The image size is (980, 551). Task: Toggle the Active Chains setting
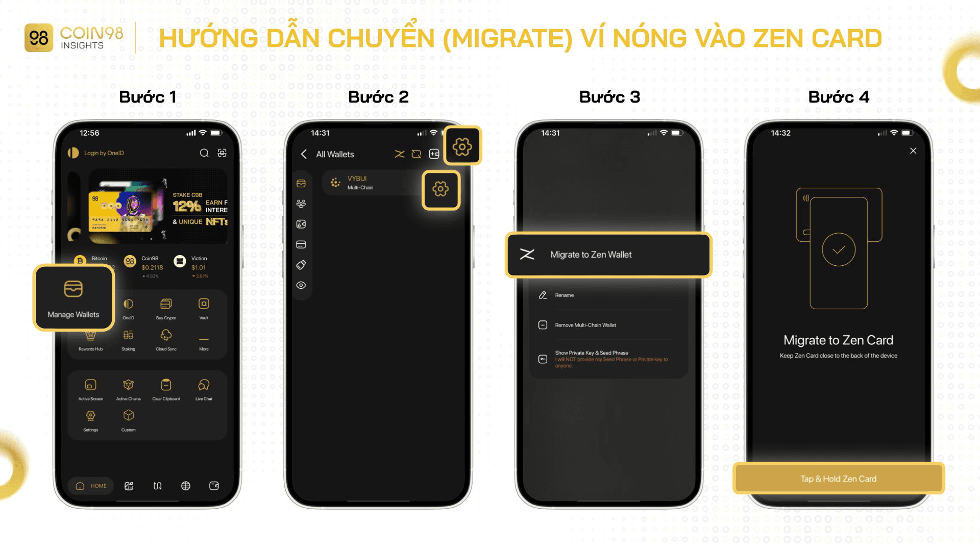coord(129,389)
